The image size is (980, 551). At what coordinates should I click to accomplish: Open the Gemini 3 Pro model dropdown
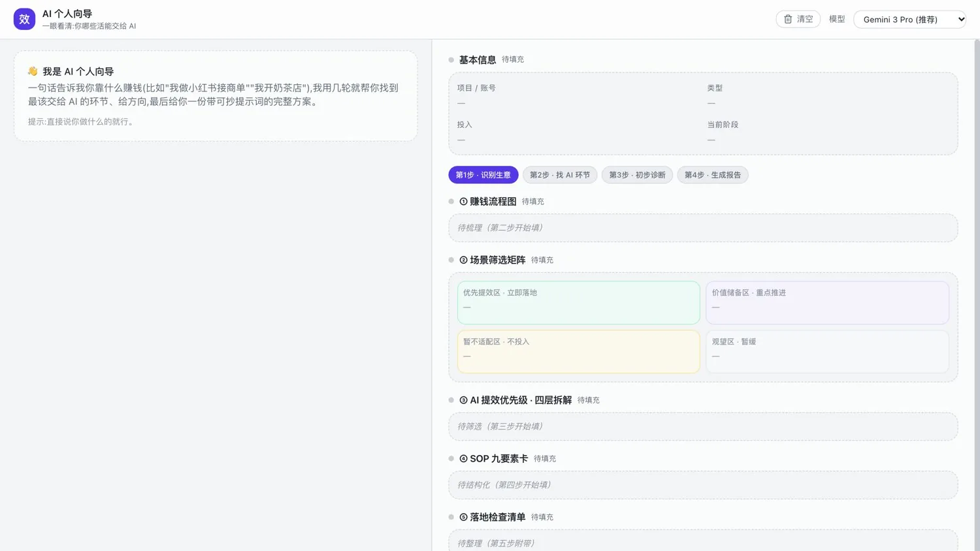click(909, 19)
